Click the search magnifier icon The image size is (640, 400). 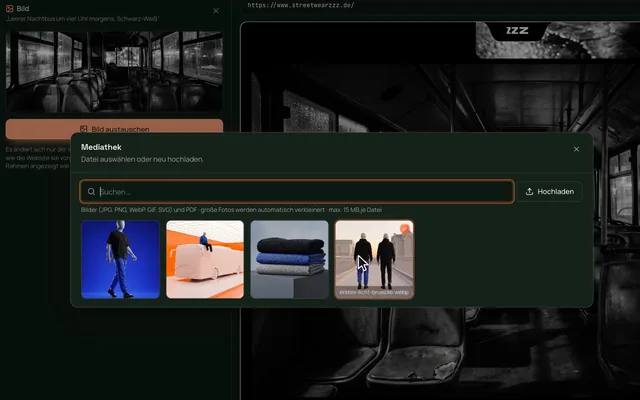pyautogui.click(x=91, y=191)
